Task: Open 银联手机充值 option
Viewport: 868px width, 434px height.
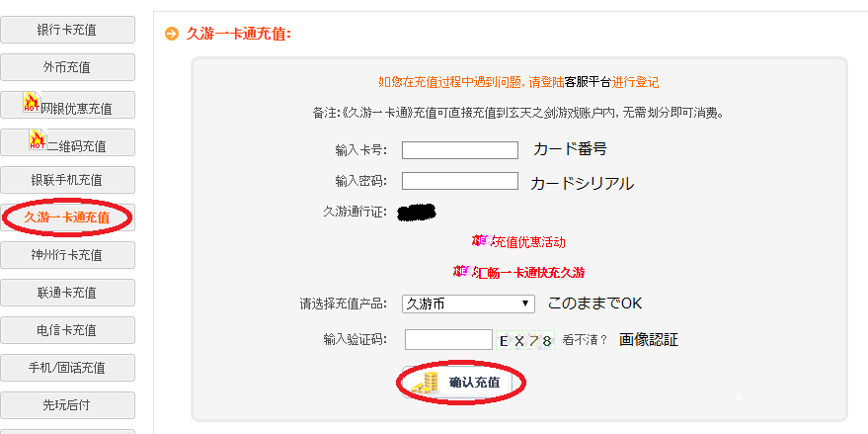Action: 68,180
